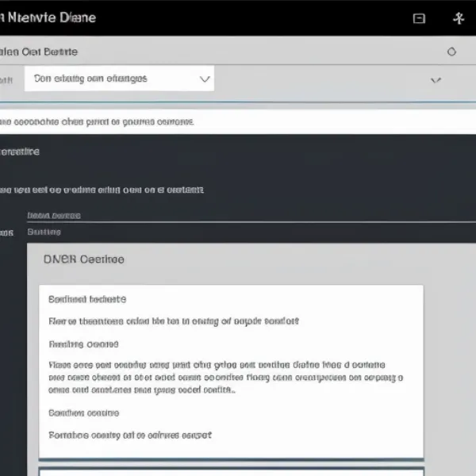Click the pin icon in the top-right corner

pyautogui.click(x=458, y=18)
